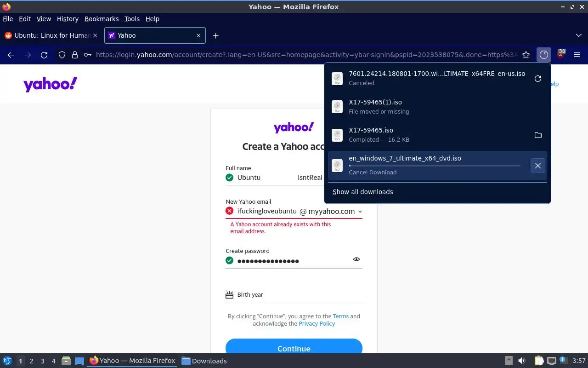The width and height of the screenshot is (588, 368).
Task: Click the tracking protection shield icon
Action: [x=62, y=55]
